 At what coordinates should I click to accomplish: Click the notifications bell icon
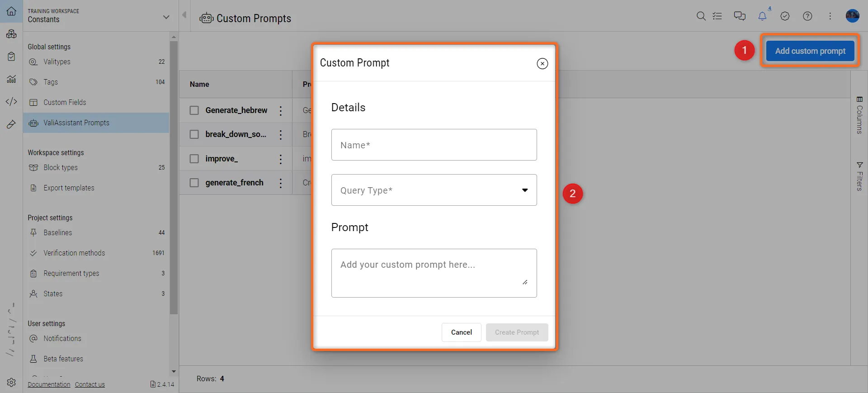pos(762,16)
